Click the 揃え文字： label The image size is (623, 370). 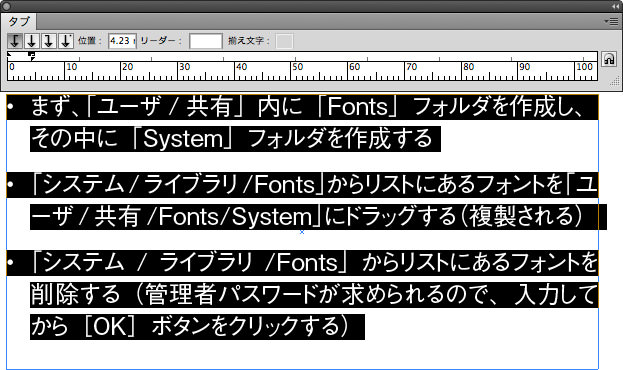tap(249, 41)
